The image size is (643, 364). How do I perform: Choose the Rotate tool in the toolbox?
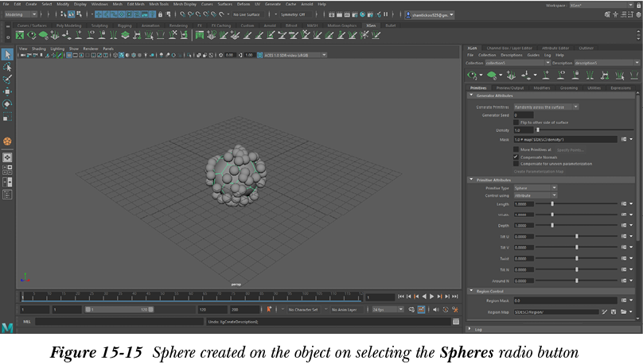[x=7, y=104]
